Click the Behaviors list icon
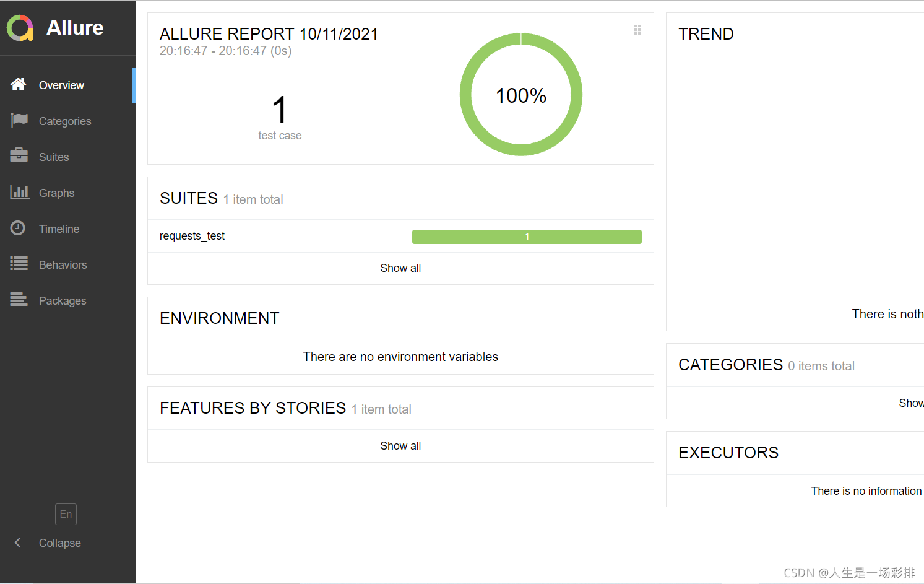 [x=19, y=264]
